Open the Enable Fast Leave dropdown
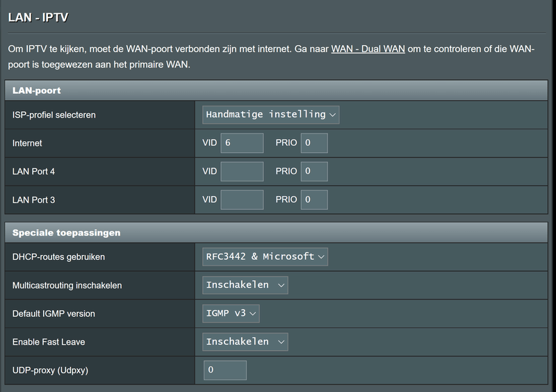556x392 pixels. tap(246, 342)
